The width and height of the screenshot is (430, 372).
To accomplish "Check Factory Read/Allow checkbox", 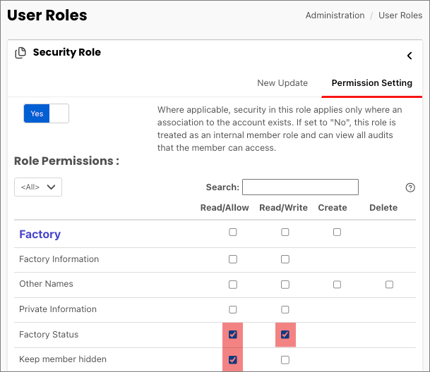I will pyautogui.click(x=233, y=232).
